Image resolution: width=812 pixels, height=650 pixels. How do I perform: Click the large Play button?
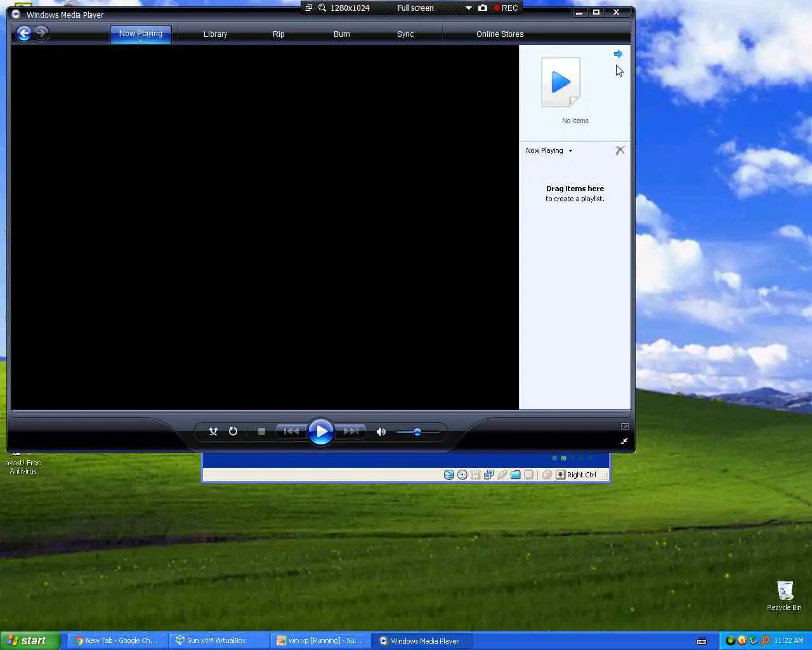point(321,432)
